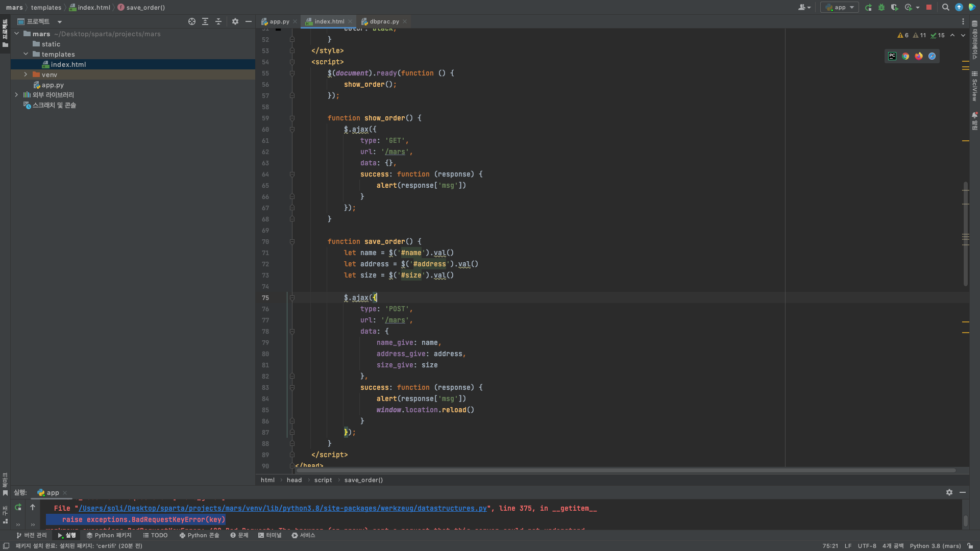980x551 pixels.
Task: Open Search Everywhere magnifier
Action: click(x=946, y=8)
